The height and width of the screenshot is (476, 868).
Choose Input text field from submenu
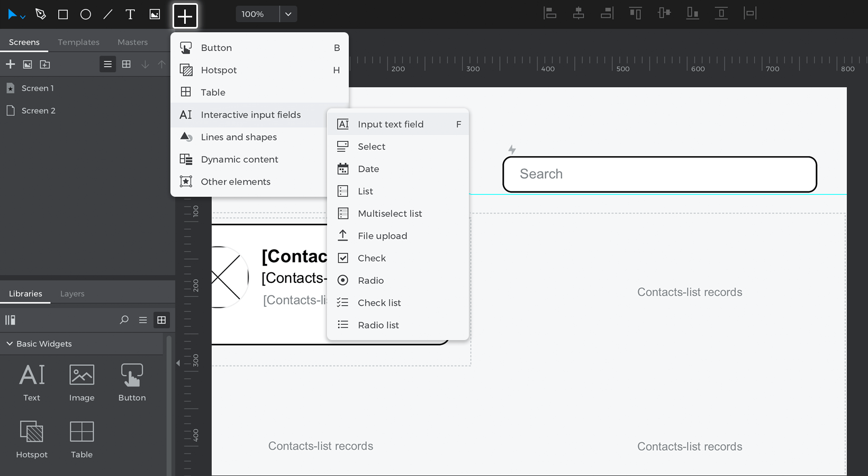tap(391, 124)
